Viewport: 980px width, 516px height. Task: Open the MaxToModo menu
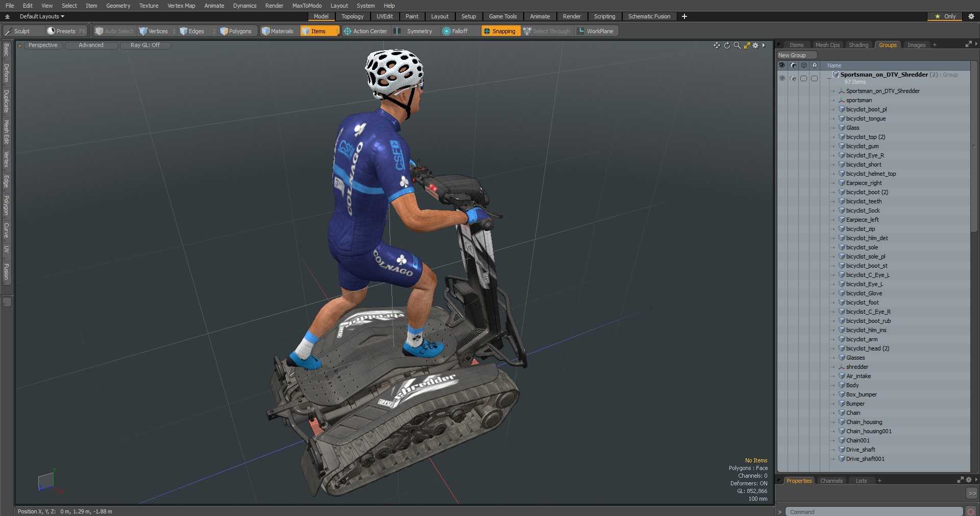(307, 6)
